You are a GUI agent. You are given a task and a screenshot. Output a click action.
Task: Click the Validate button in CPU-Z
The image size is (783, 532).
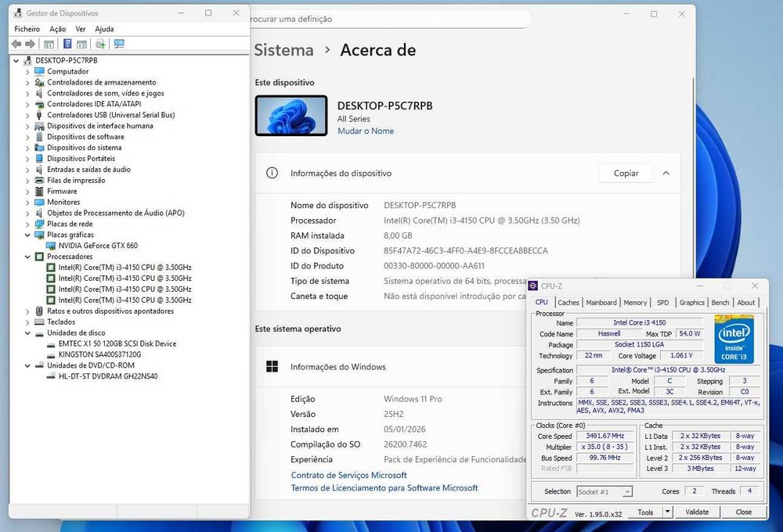(697, 512)
